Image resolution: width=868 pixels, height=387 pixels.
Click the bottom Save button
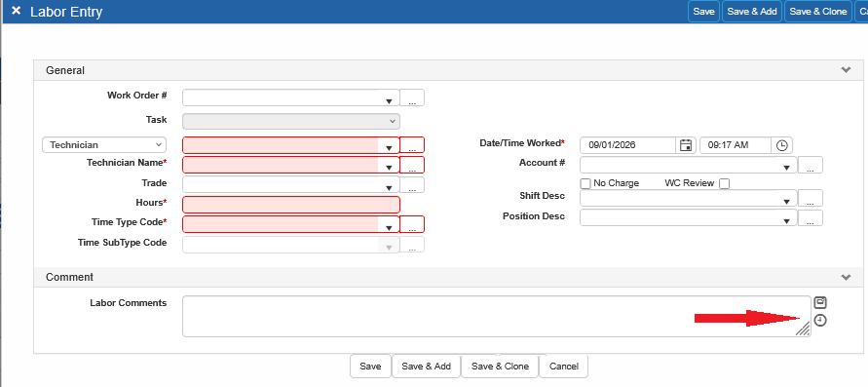click(370, 366)
